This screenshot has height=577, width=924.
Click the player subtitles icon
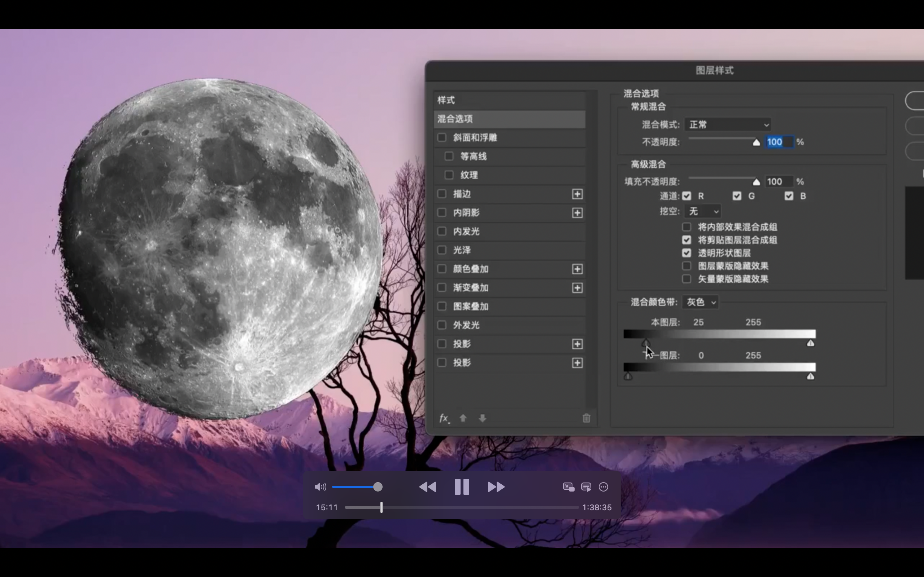coord(586,487)
